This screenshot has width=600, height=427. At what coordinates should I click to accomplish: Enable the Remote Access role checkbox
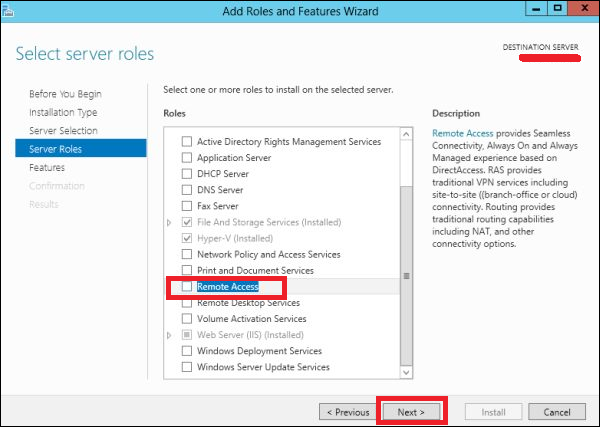coord(186,287)
